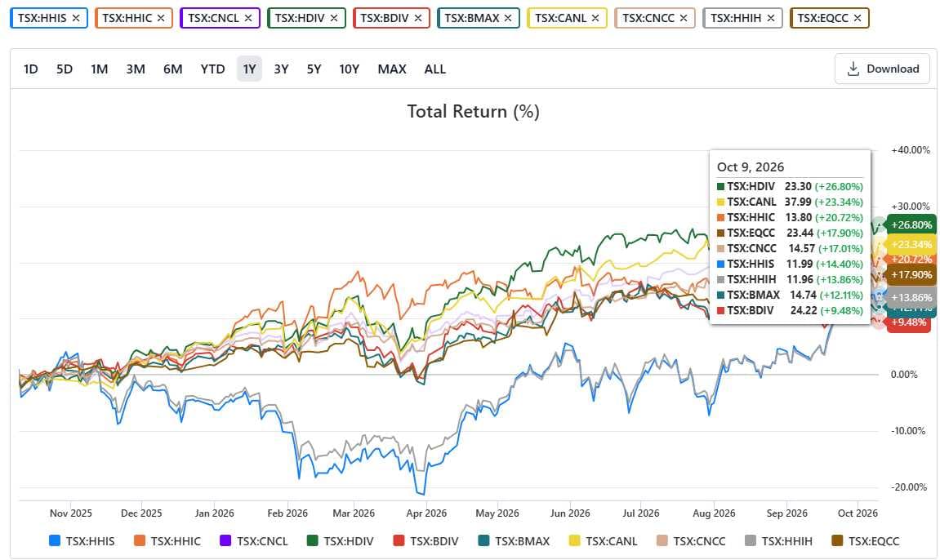Screen dimensions: 940x560
Task: Hide TSX:CNCC line via legend entry
Action: [691, 541]
